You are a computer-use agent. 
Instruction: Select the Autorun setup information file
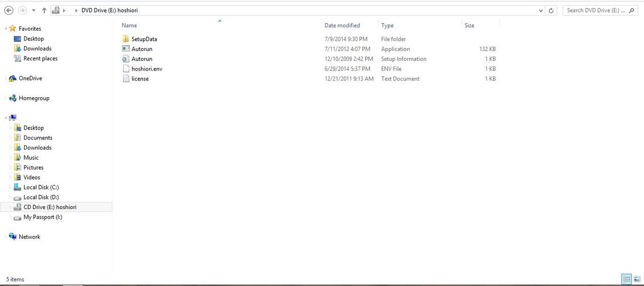[142, 59]
